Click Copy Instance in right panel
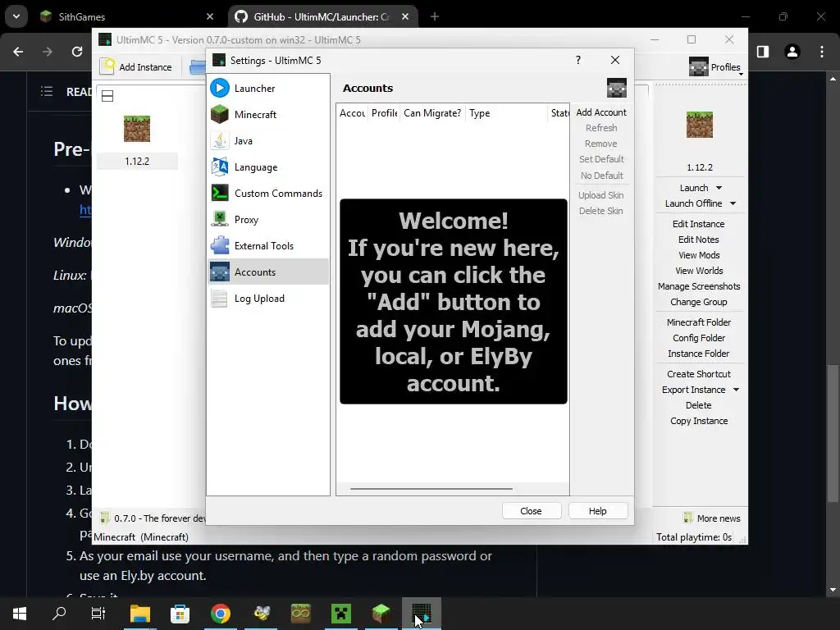 pyautogui.click(x=699, y=421)
